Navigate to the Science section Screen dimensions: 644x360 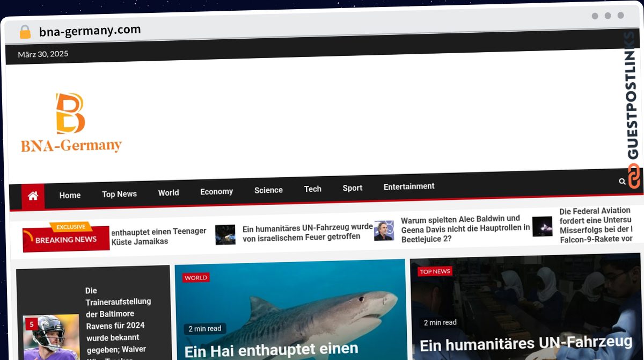pos(268,190)
